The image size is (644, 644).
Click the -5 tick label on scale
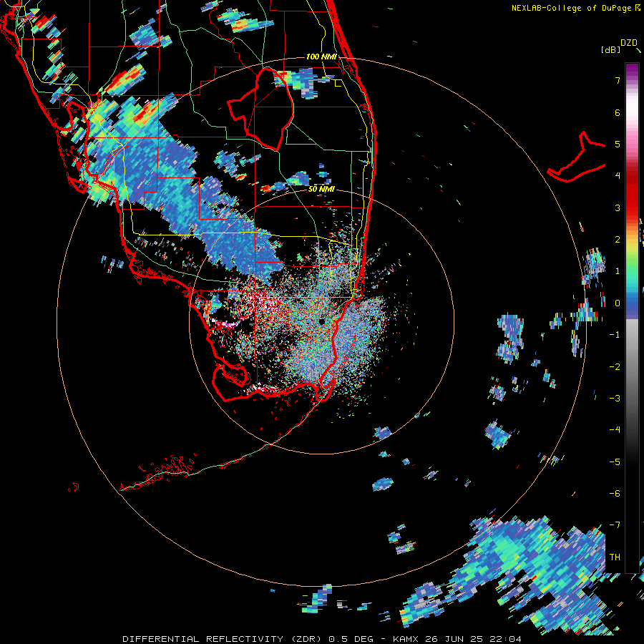pyautogui.click(x=615, y=462)
